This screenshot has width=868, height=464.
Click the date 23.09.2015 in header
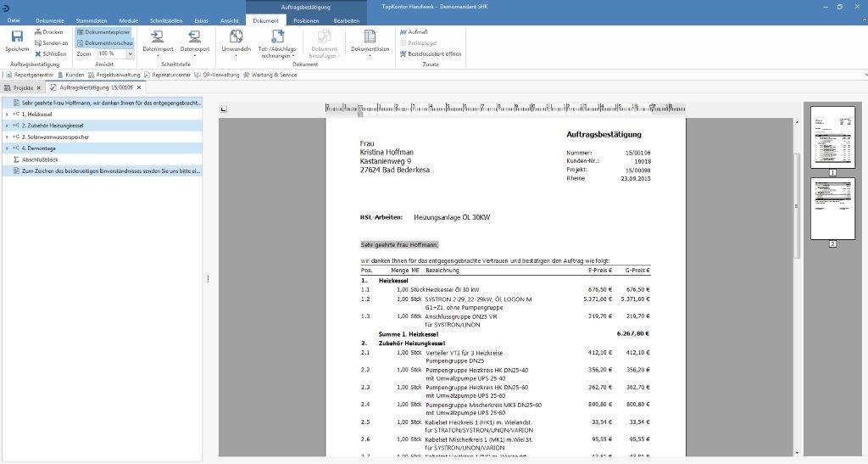pyautogui.click(x=636, y=179)
